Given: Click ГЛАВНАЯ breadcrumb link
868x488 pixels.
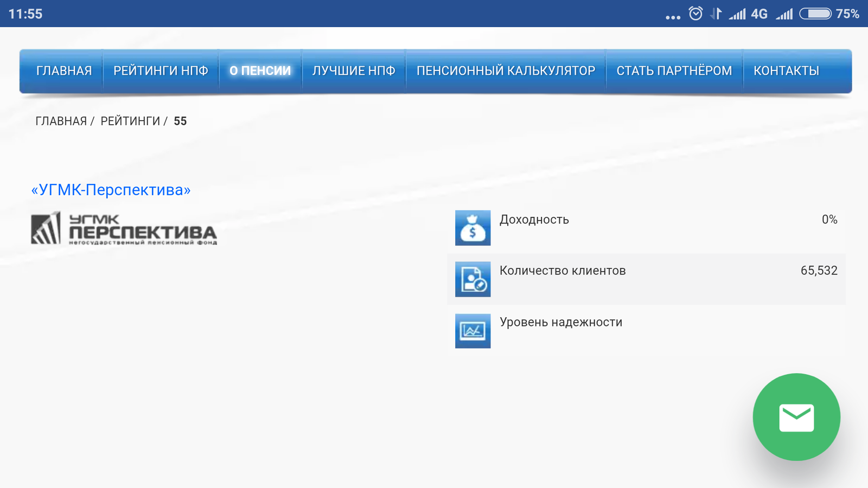Looking at the screenshot, I should click(x=61, y=121).
